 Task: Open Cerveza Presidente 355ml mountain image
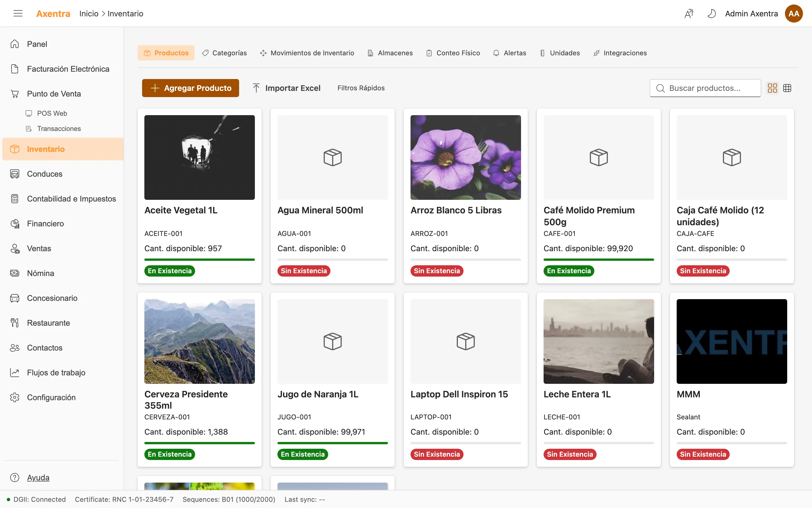pyautogui.click(x=200, y=341)
